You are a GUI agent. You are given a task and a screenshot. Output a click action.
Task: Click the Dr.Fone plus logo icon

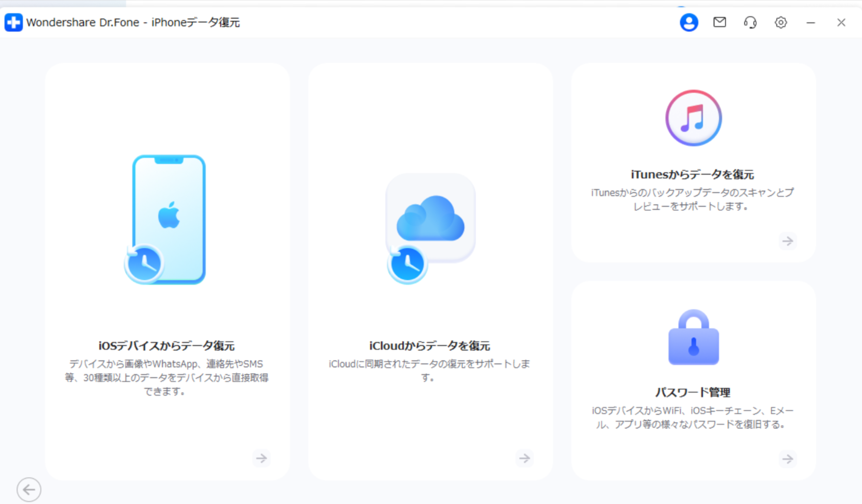coord(14,22)
